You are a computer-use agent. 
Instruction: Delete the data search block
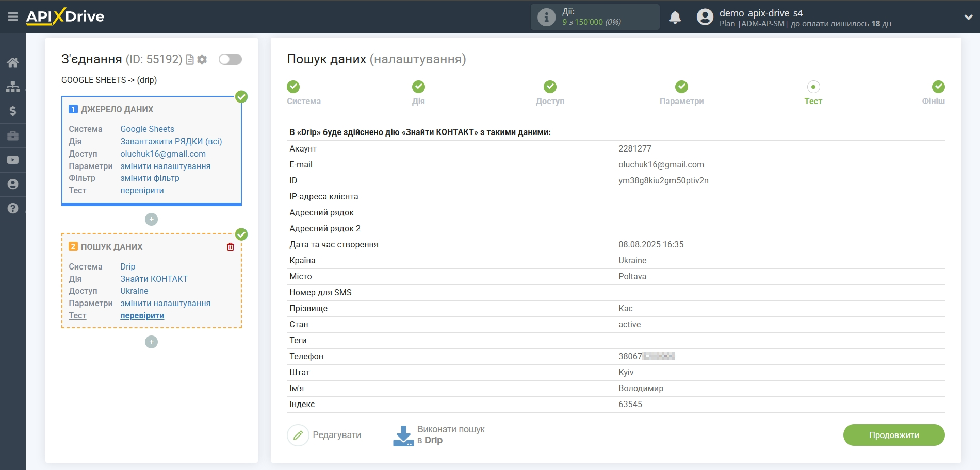point(231,247)
